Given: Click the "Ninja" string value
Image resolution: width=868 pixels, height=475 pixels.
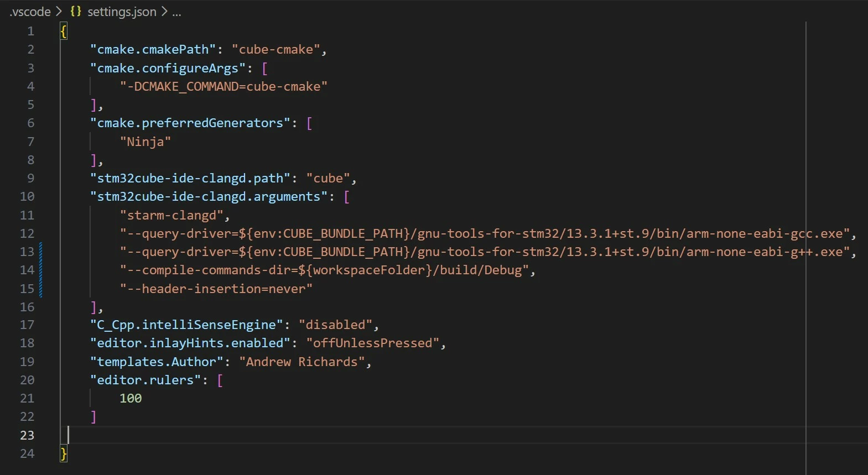Looking at the screenshot, I should [145, 142].
